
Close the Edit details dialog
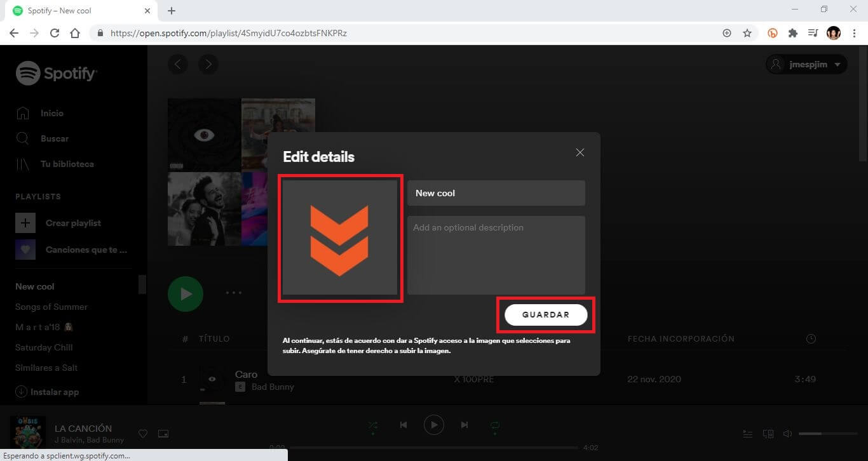tap(580, 152)
